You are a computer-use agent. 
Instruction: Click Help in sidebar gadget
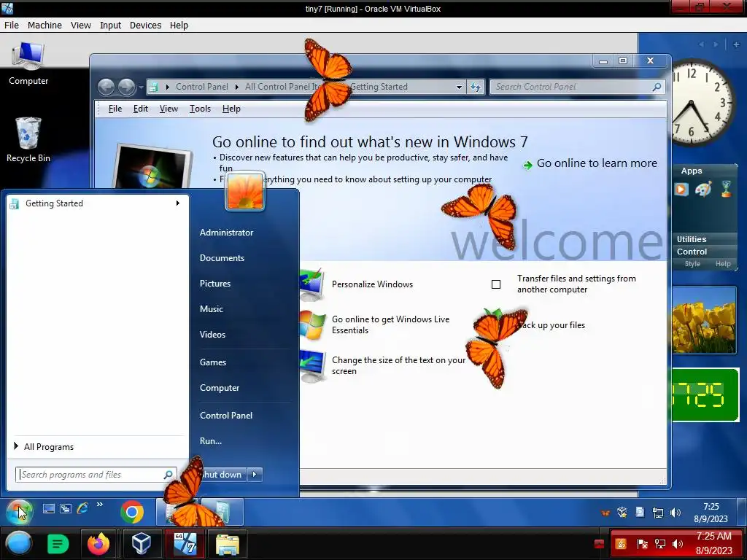click(x=723, y=264)
